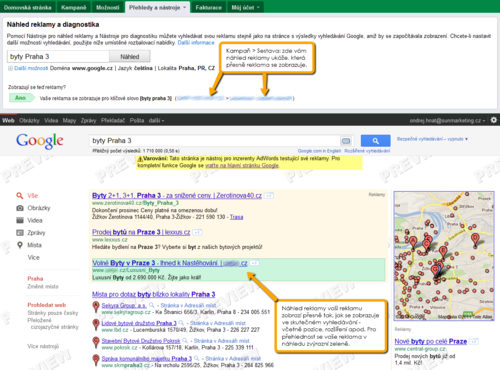Open the Stavební Bytové Družstvo Pokrok listing
This screenshot has height=370, width=500.
[141, 341]
